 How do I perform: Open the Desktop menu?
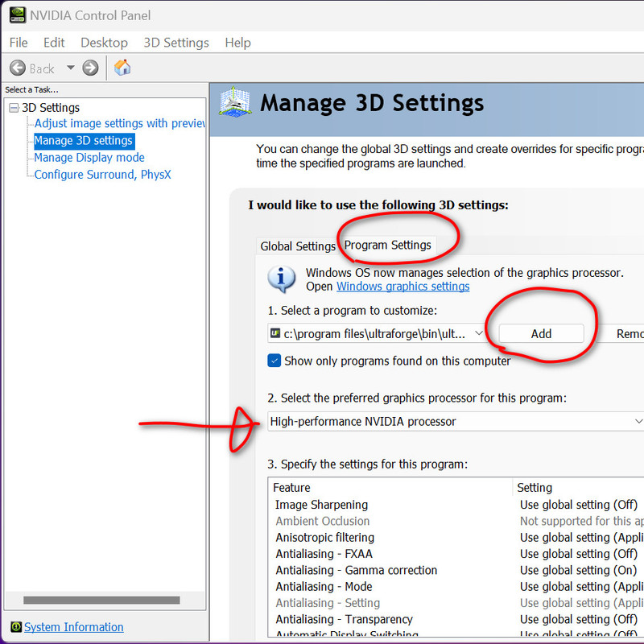104,43
